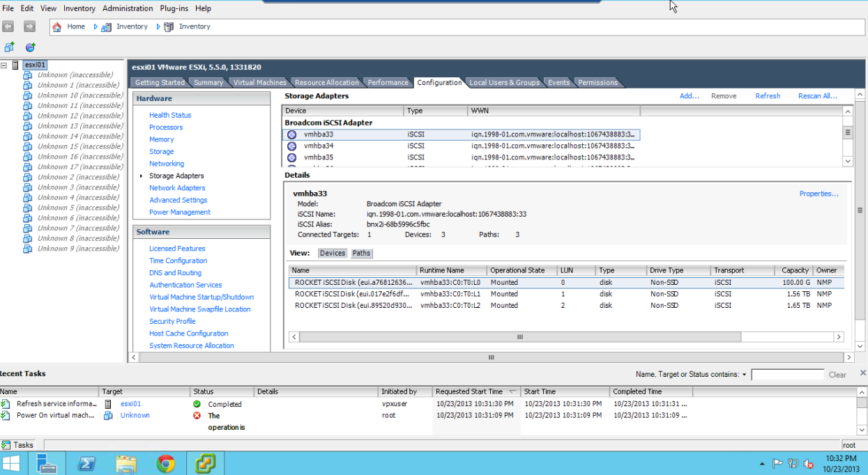Click VM icon beside Unknown 5 (inaccessible)

[x=28, y=208]
